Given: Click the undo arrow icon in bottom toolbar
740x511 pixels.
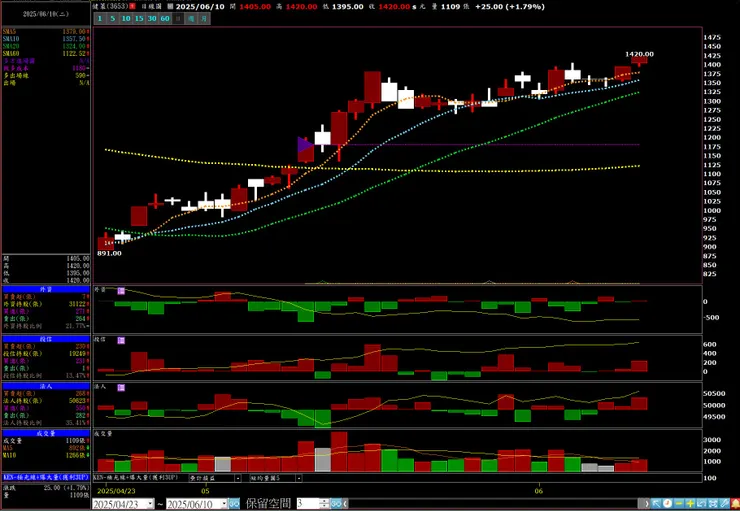Looking at the screenshot, I should [x=701, y=503].
